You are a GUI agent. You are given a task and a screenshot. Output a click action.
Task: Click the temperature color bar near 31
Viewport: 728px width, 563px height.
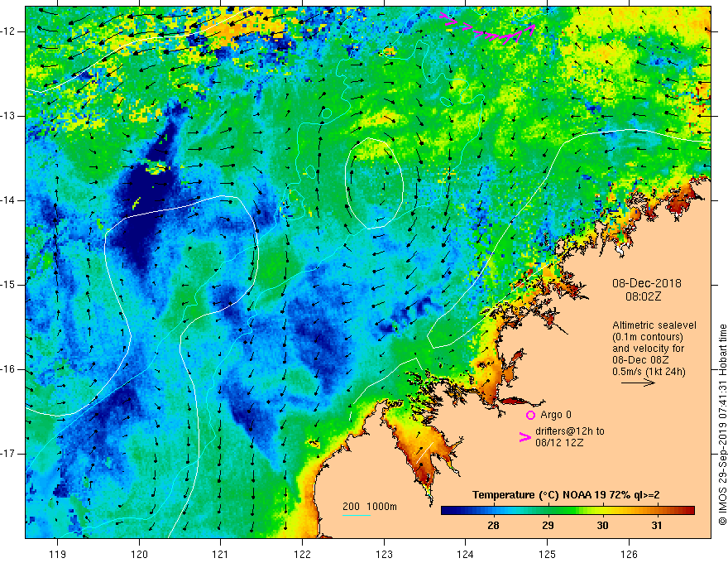(x=657, y=511)
